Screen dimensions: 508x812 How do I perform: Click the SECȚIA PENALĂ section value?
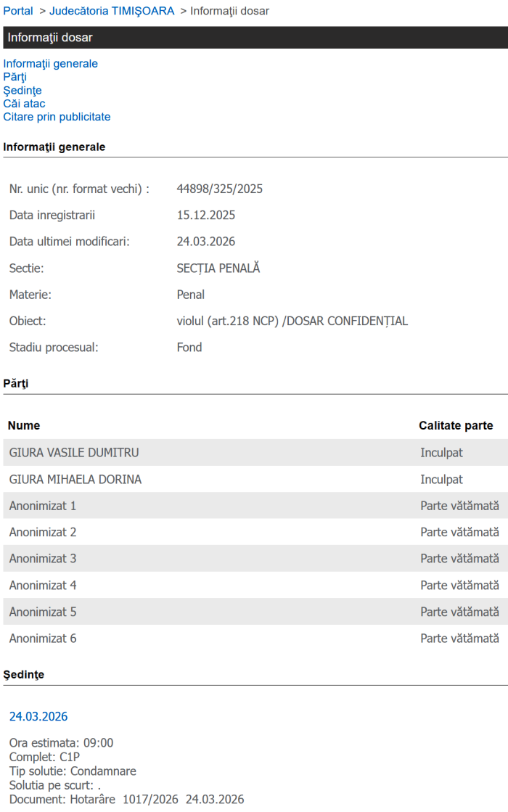218,268
